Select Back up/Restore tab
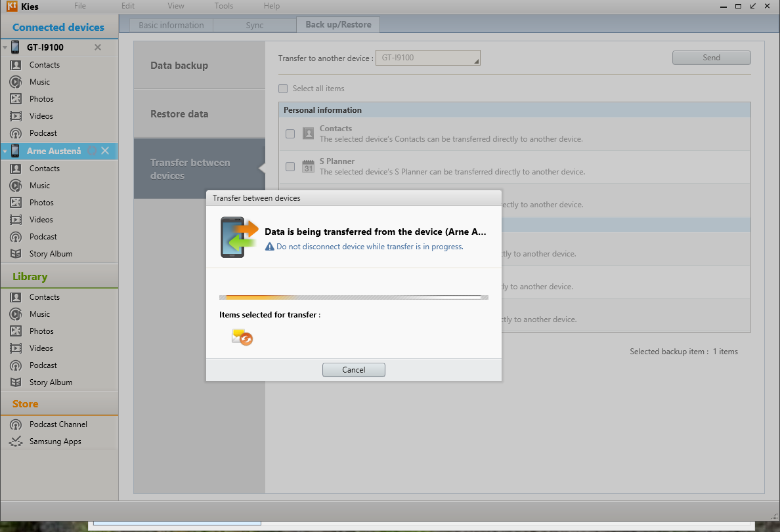780x532 pixels. tap(338, 25)
